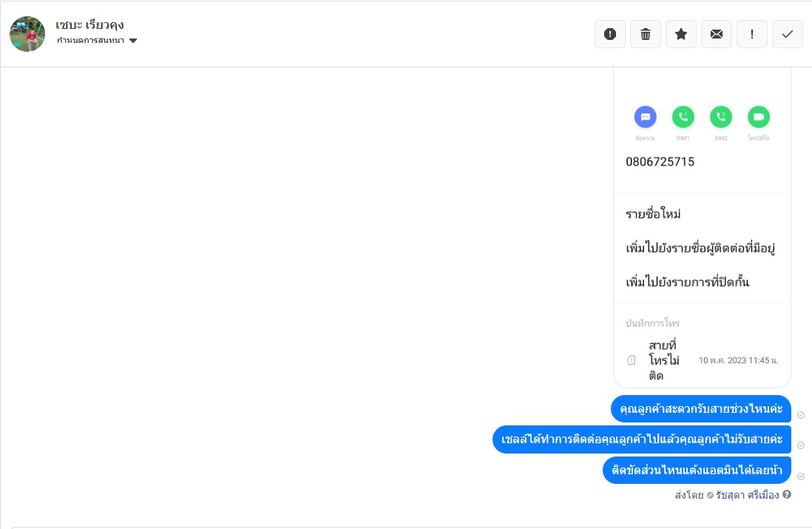Delete the conversation with the trash icon
The height and width of the screenshot is (529, 812).
(x=646, y=34)
